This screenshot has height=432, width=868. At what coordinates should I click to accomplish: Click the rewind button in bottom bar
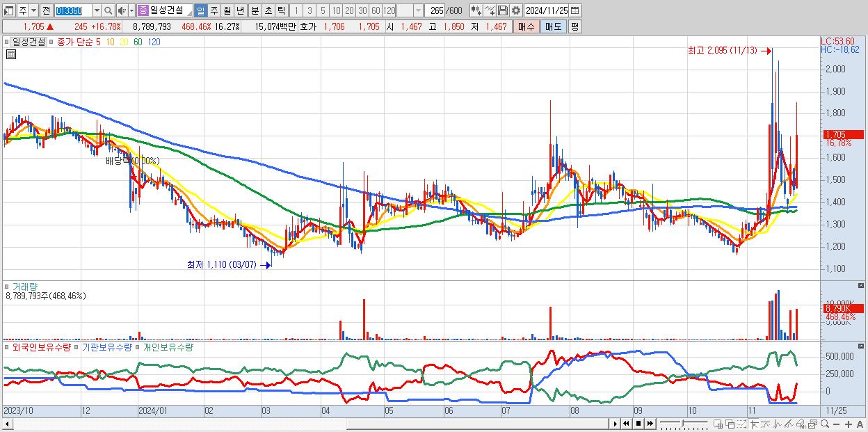pos(627,424)
